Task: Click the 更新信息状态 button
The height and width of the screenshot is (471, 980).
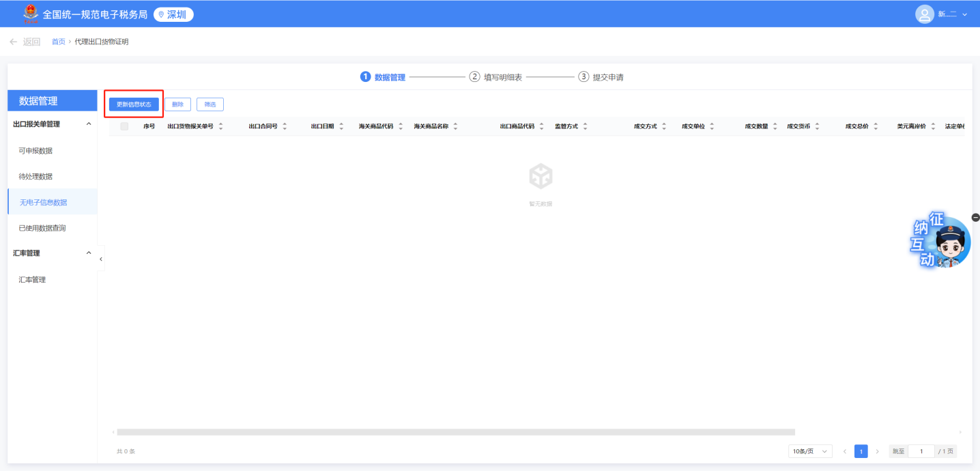Action: 134,104
